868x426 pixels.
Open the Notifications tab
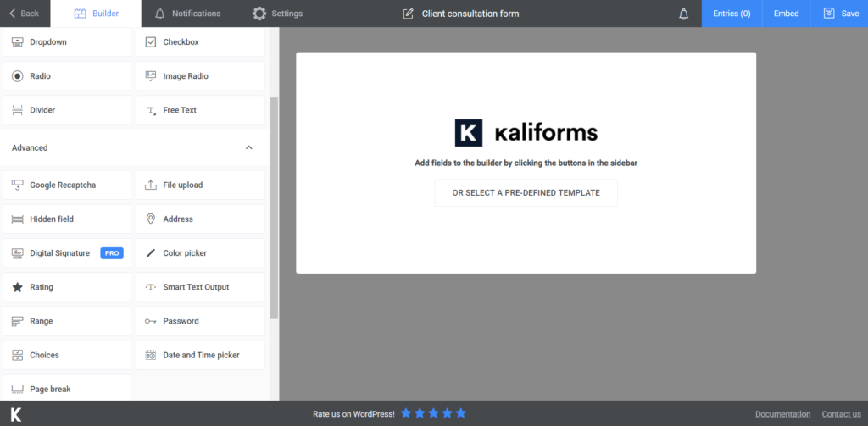tap(187, 14)
